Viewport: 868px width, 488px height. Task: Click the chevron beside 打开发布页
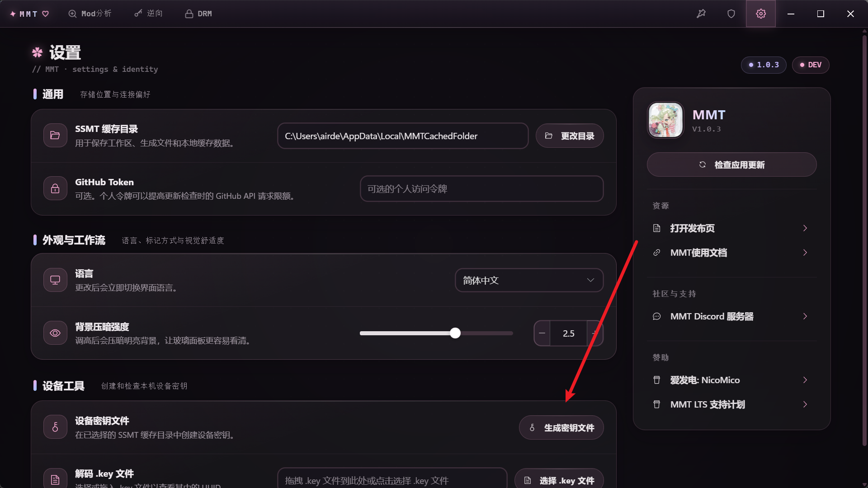pyautogui.click(x=805, y=228)
